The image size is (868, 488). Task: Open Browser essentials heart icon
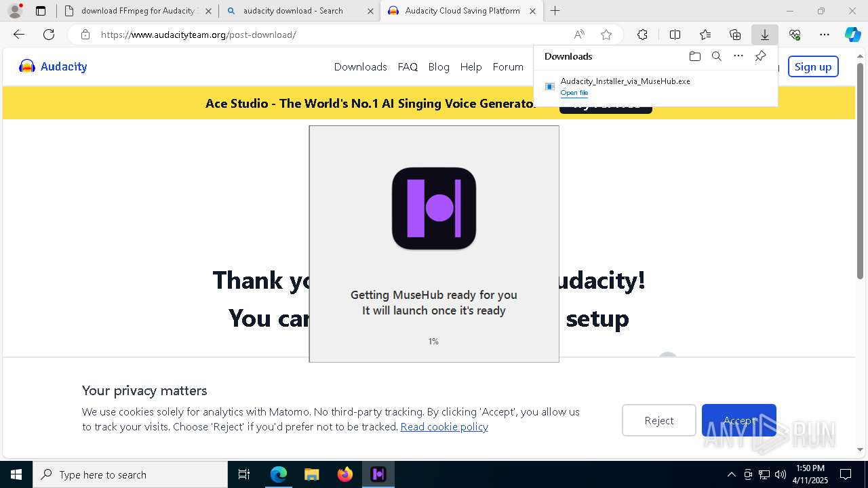[x=795, y=35]
